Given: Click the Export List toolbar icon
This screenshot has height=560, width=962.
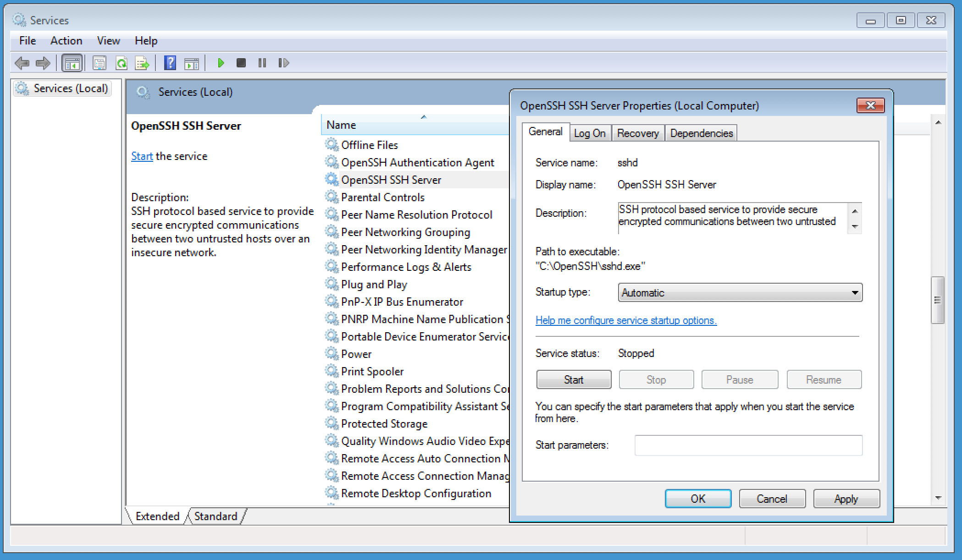Looking at the screenshot, I should (142, 63).
